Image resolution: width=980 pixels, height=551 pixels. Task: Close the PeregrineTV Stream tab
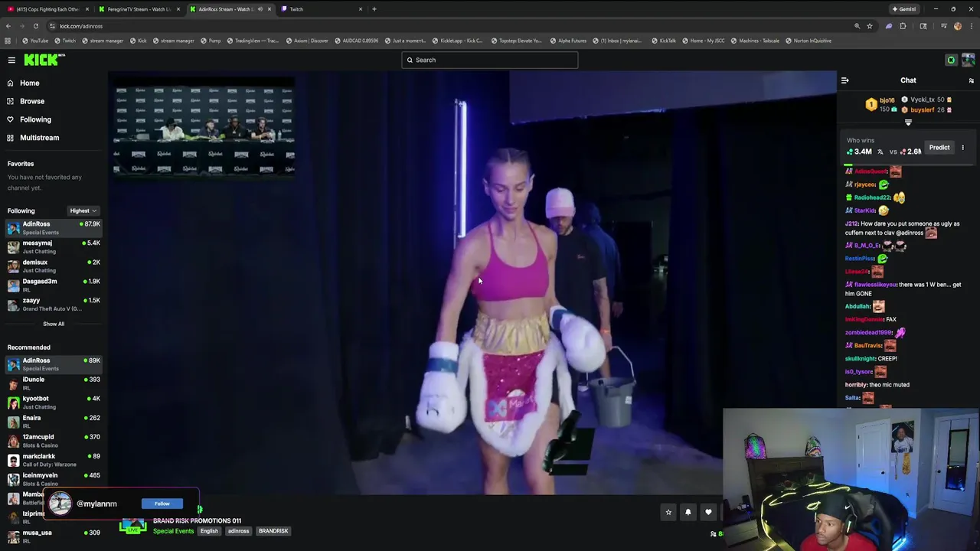(178, 9)
